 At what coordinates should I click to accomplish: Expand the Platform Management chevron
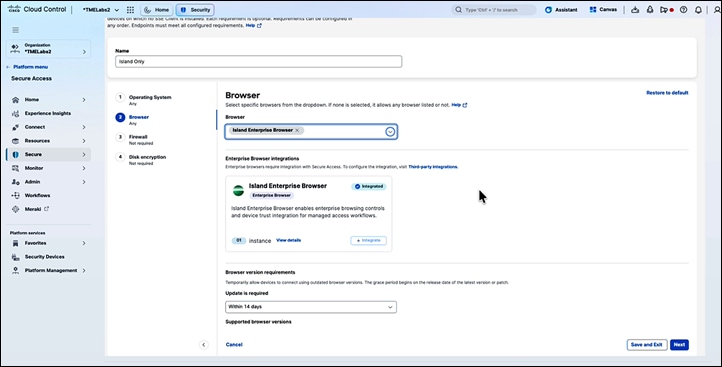tap(84, 270)
